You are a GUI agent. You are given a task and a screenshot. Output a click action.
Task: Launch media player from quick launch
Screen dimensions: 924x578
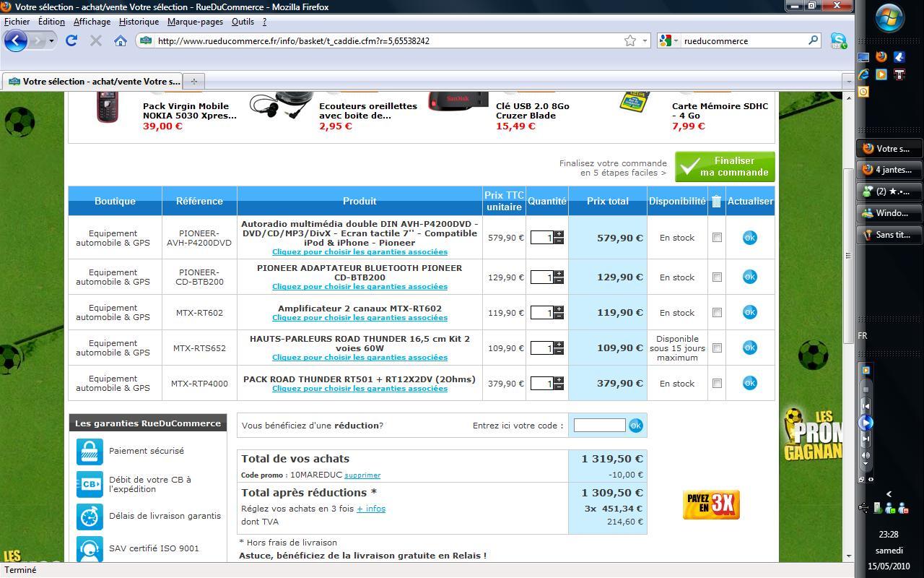pyautogui.click(x=881, y=74)
